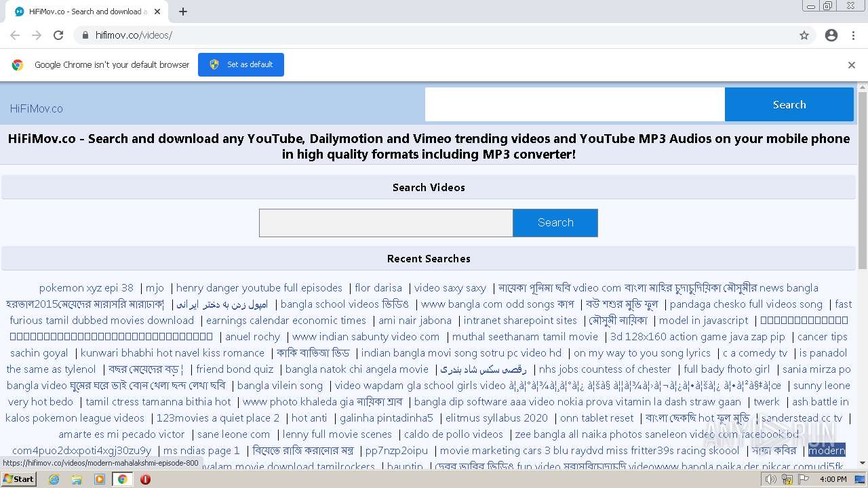Open 'sunny leone' search link
This screenshot has height=488, width=868.
click(822, 386)
